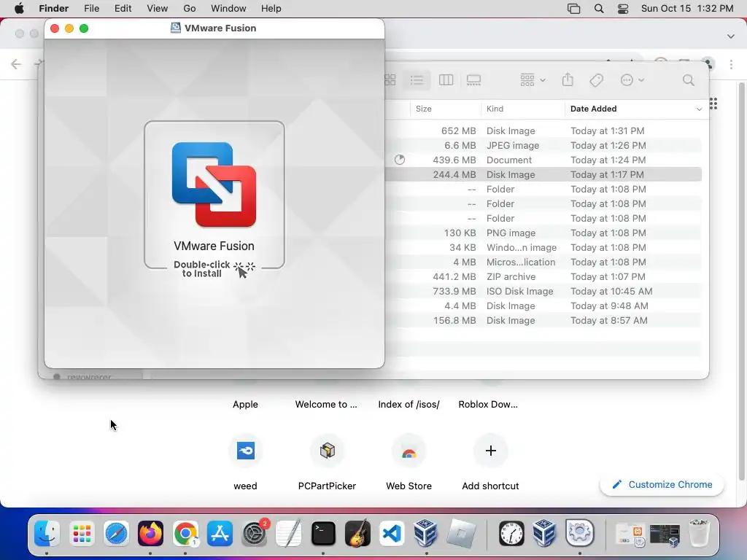Open the Window menu
The width and height of the screenshot is (747, 560).
point(228,9)
